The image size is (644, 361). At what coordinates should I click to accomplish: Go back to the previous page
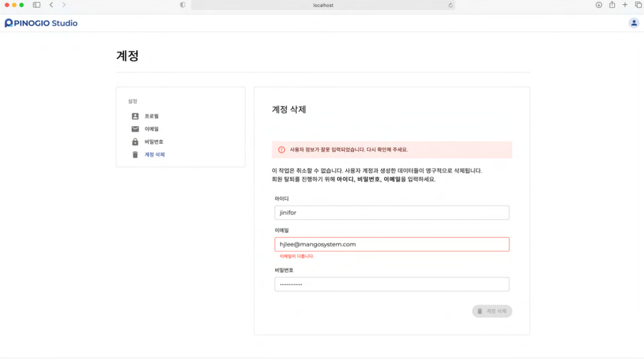tap(51, 5)
